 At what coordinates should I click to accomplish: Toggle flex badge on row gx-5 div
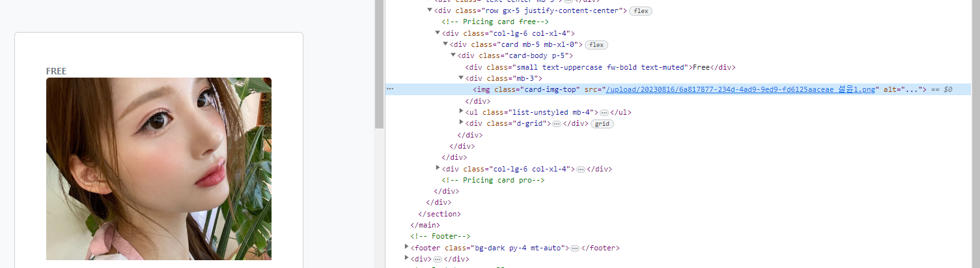(641, 11)
